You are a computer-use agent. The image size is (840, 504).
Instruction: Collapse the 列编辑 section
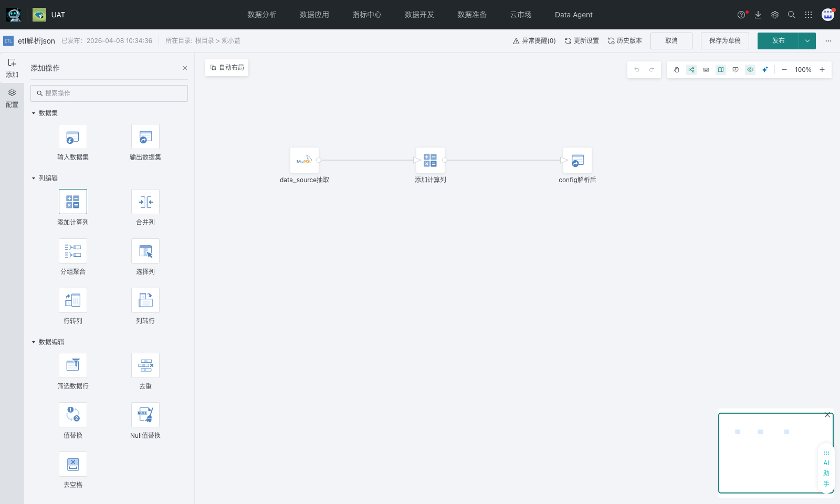tap(34, 178)
